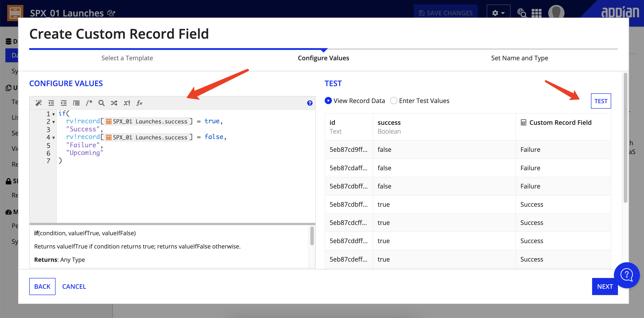The height and width of the screenshot is (318, 644).
Task: Click inside the expression editor blank area
Action: (186, 193)
